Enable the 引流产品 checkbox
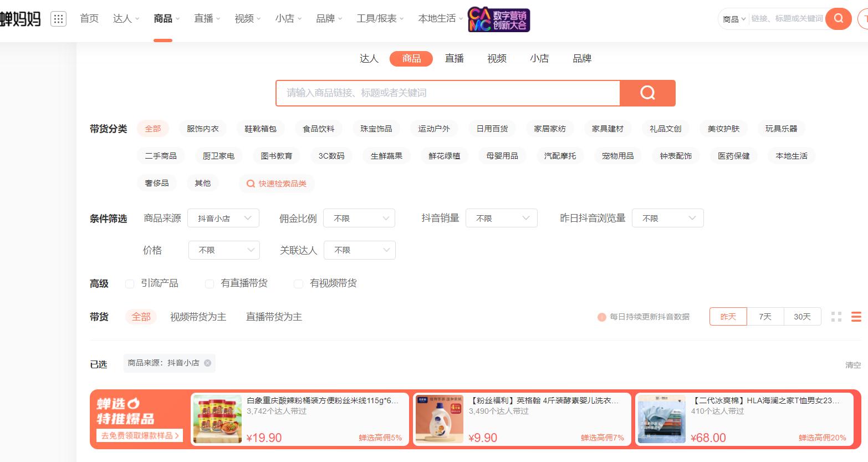 [129, 283]
